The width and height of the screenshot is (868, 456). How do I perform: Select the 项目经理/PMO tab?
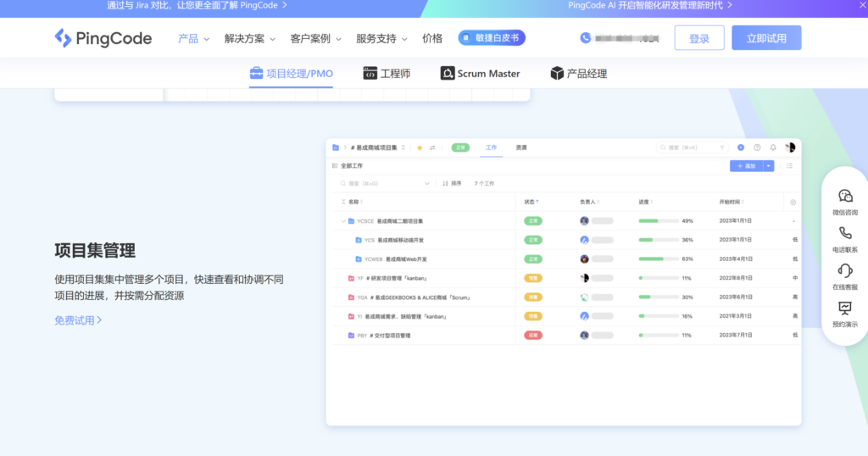292,74
